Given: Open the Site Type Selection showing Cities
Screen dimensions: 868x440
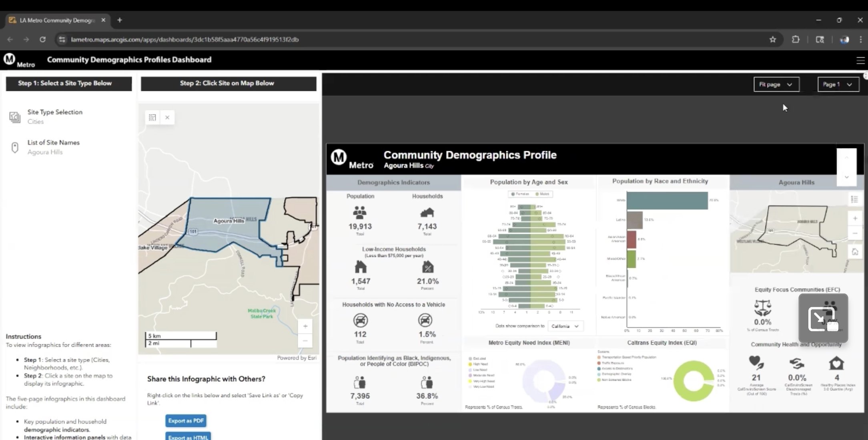Looking at the screenshot, I should pyautogui.click(x=68, y=117).
